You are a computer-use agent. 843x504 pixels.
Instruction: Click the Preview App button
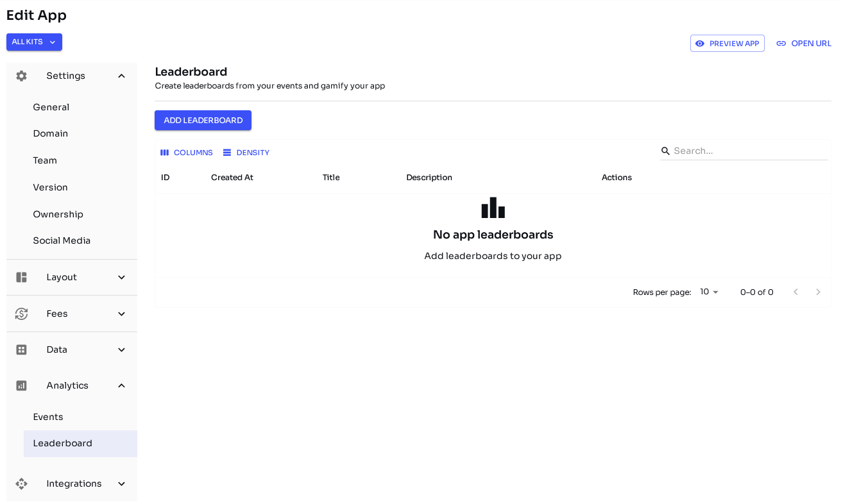[727, 44]
